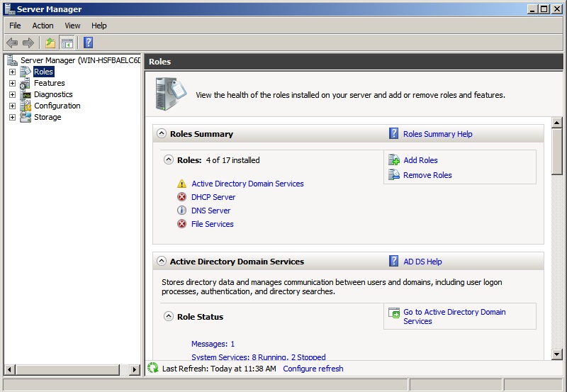Image resolution: width=567 pixels, height=392 pixels.
Task: Open the DNS Server role link
Action: pyautogui.click(x=210, y=211)
